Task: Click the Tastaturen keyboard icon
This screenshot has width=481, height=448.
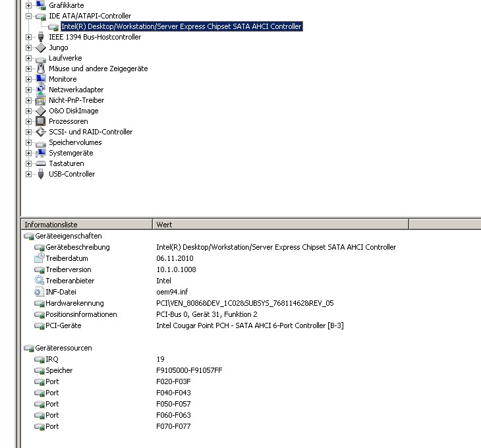Action: point(41,164)
